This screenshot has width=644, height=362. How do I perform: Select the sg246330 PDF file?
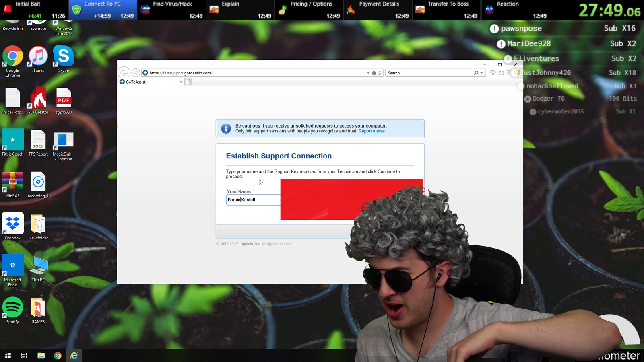pos(64,101)
